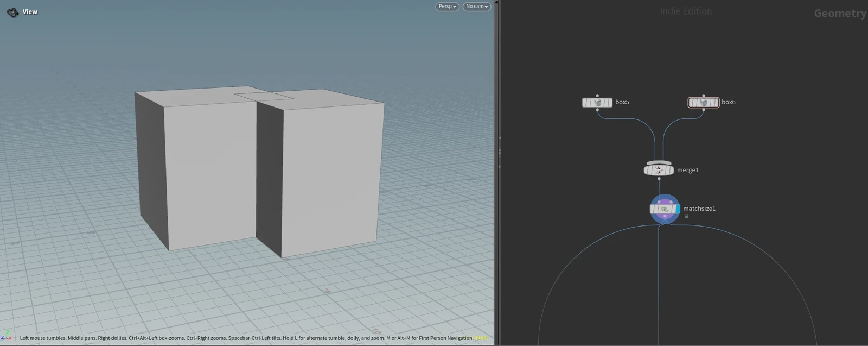Select the box5 node icon

point(597,102)
